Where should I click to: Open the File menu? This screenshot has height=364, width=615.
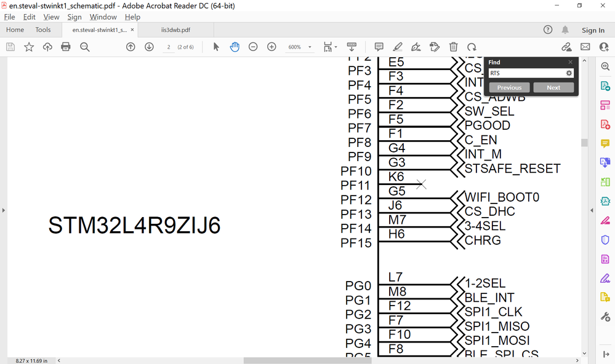click(9, 17)
